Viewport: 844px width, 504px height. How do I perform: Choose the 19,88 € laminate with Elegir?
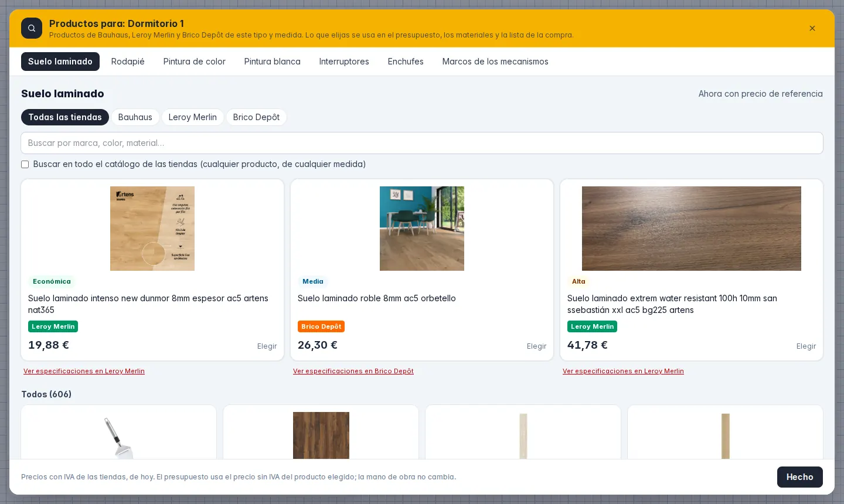click(x=267, y=346)
